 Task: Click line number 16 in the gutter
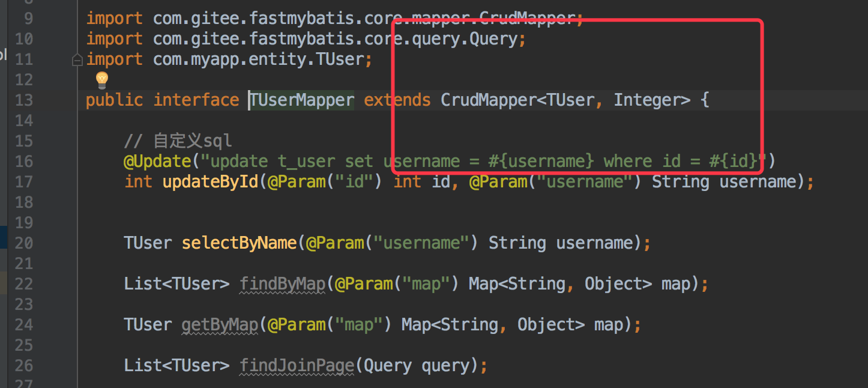point(24,161)
